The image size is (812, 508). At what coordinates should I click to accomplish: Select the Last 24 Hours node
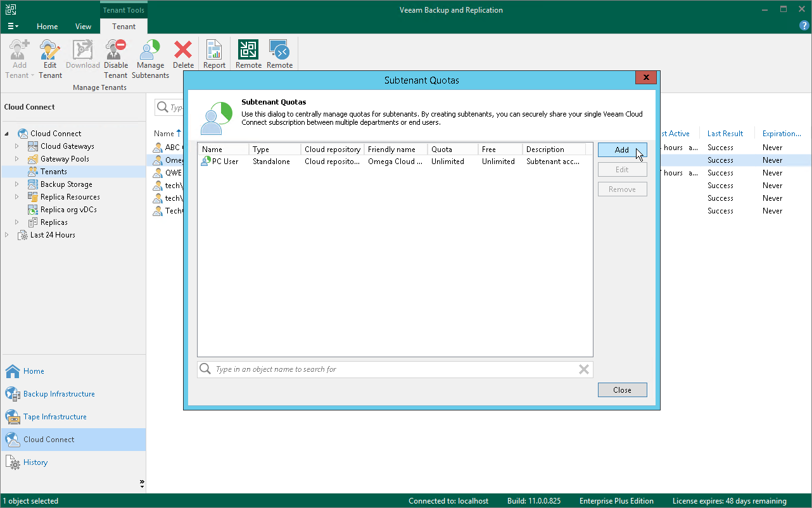pos(53,235)
